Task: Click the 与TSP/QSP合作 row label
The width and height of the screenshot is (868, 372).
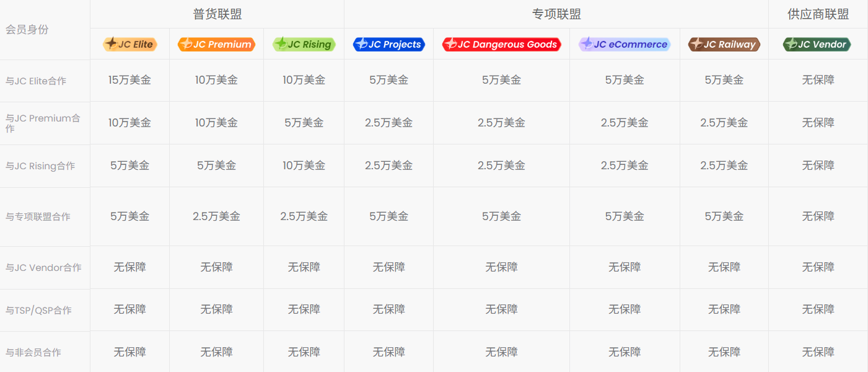Action: pos(38,310)
